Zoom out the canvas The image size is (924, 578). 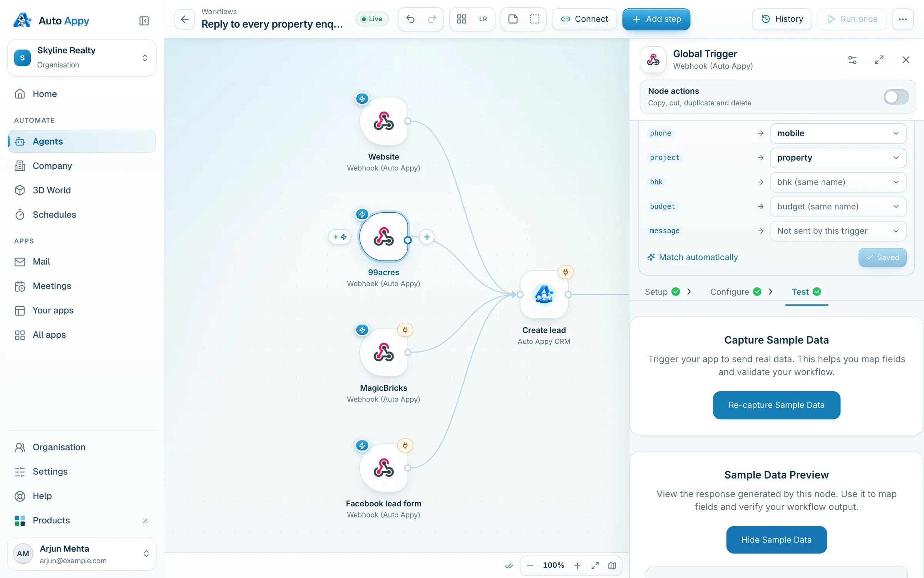(x=530, y=565)
